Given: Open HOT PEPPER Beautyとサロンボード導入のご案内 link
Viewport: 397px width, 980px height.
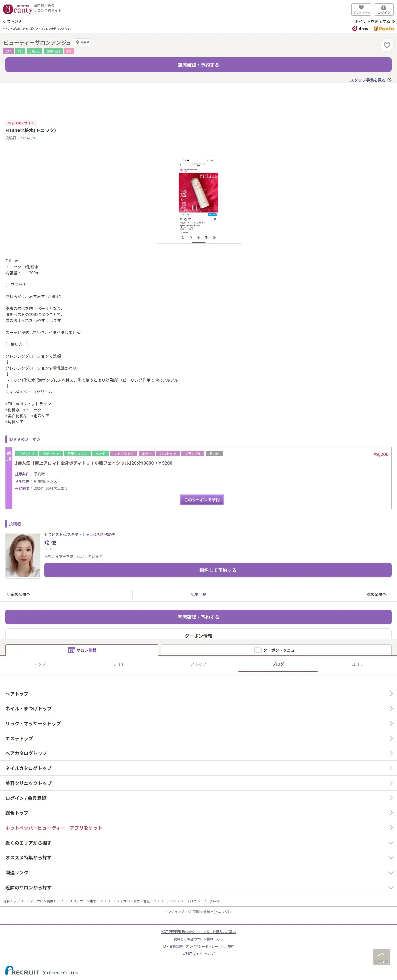Looking at the screenshot, I should pyautogui.click(x=198, y=932).
